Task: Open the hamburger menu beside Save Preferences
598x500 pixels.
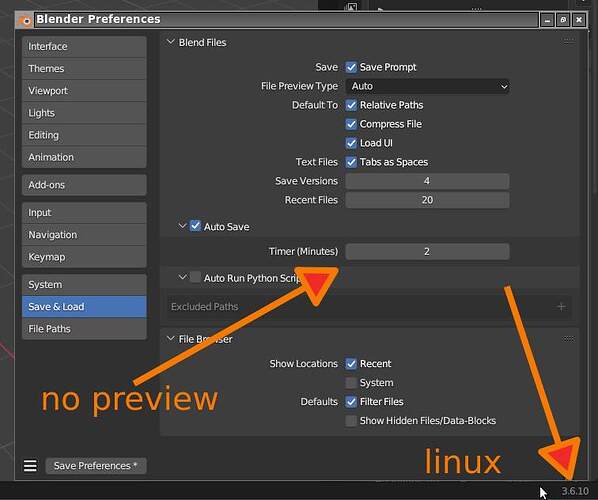Action: (30, 466)
